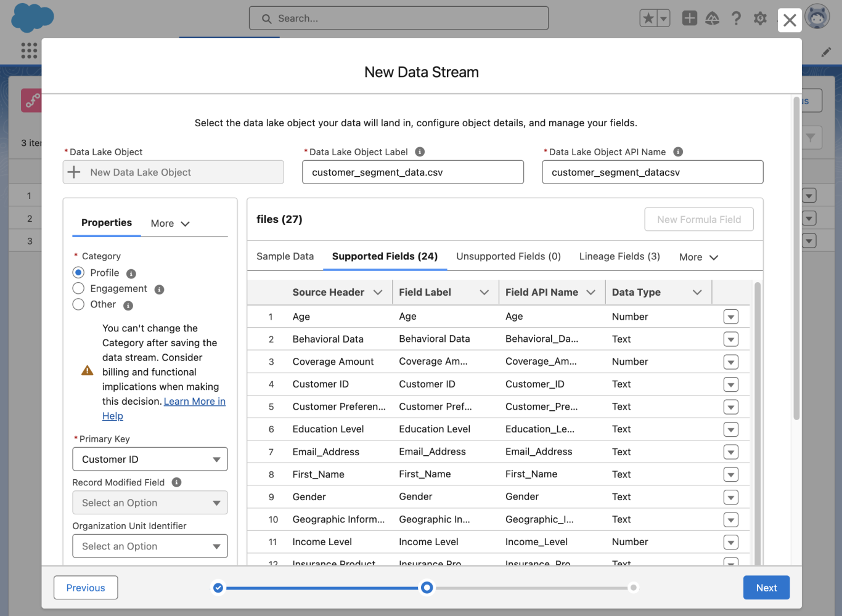Image resolution: width=842 pixels, height=616 pixels.
Task: Open Setup via the gear icon
Action: pos(760,18)
